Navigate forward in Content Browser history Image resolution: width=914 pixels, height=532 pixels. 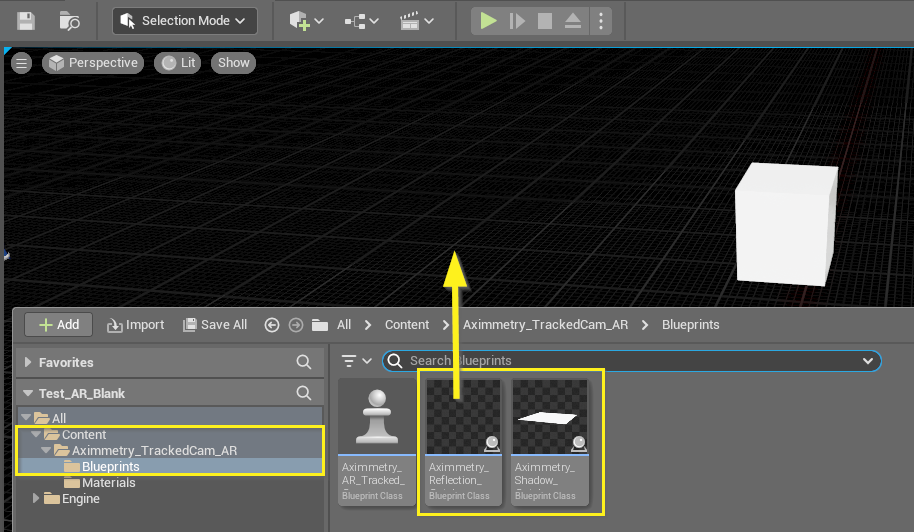pos(296,325)
